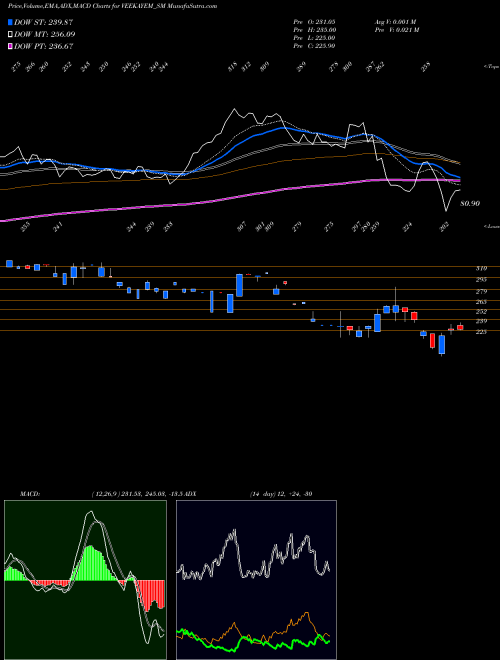Click the 'Pre V: 0.021 M' volume text
Image resolution: width=500 pixels, height=660 pixels.
(397, 29)
